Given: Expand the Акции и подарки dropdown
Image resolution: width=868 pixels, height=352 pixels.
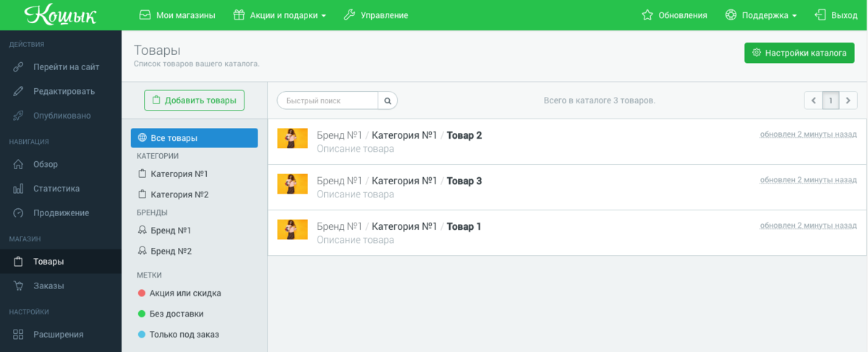Looking at the screenshot, I should (x=279, y=15).
